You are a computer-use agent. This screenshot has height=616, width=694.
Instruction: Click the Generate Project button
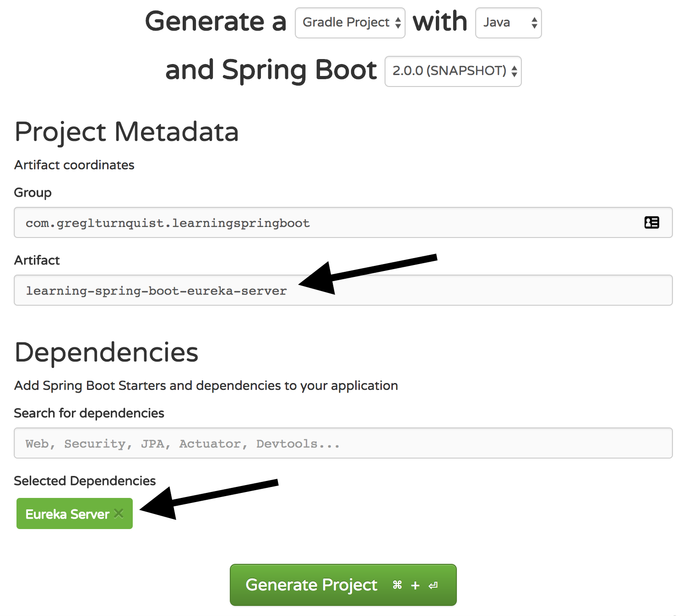(343, 585)
